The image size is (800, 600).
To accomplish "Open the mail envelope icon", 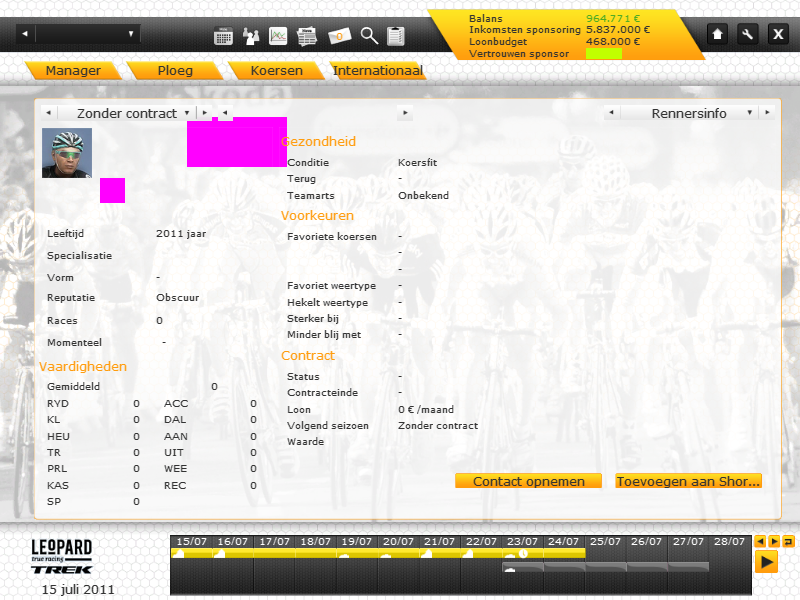I will [x=340, y=36].
